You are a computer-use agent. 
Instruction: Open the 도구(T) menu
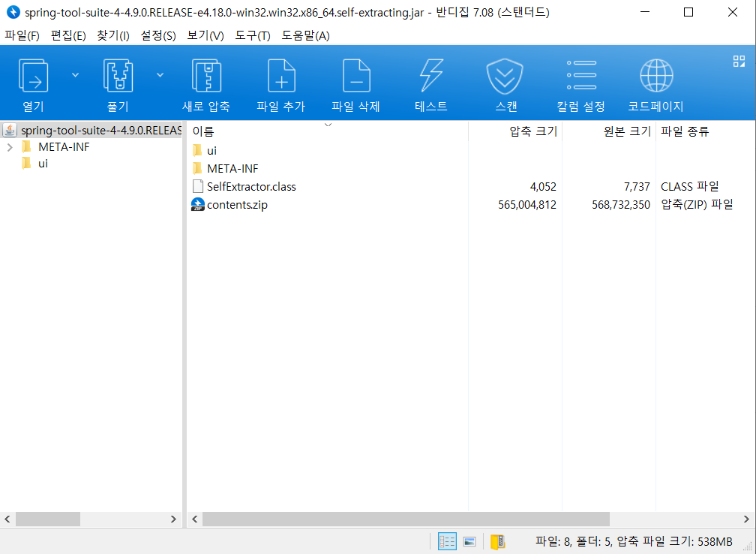[x=253, y=36]
